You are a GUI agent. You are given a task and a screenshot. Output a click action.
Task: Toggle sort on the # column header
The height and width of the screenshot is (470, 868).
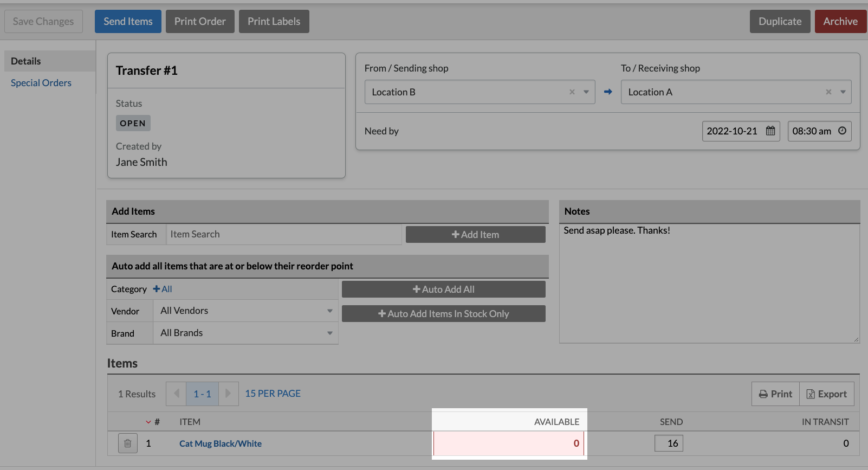(x=153, y=422)
